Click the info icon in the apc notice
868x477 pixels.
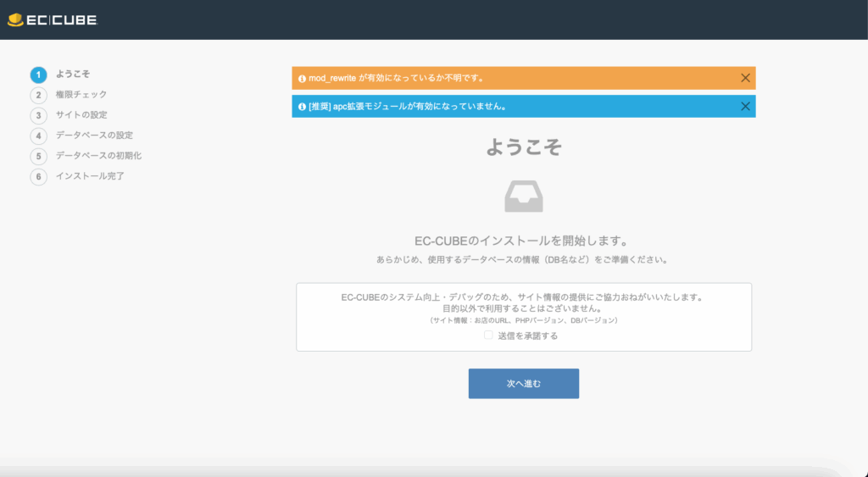tap(302, 107)
